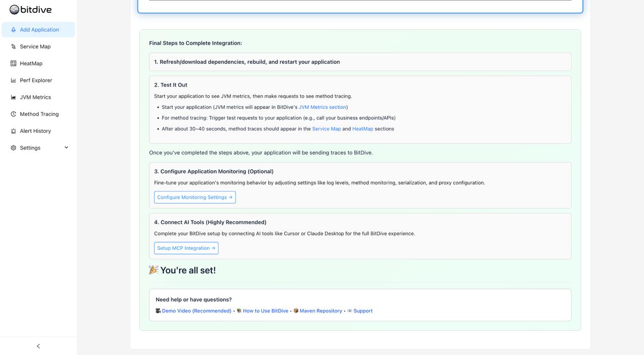644x355 pixels.
Task: Click the JVM Metrics graph icon
Action: point(14,97)
